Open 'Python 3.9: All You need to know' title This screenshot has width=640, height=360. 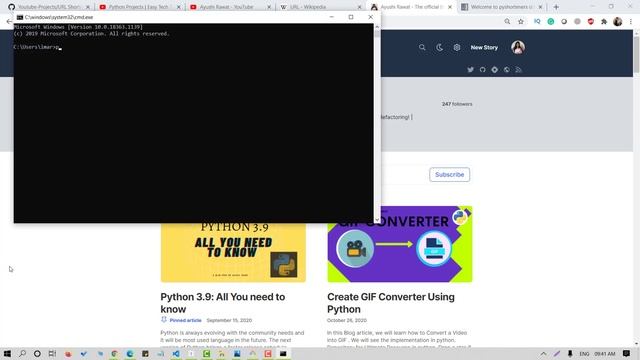pos(222,303)
